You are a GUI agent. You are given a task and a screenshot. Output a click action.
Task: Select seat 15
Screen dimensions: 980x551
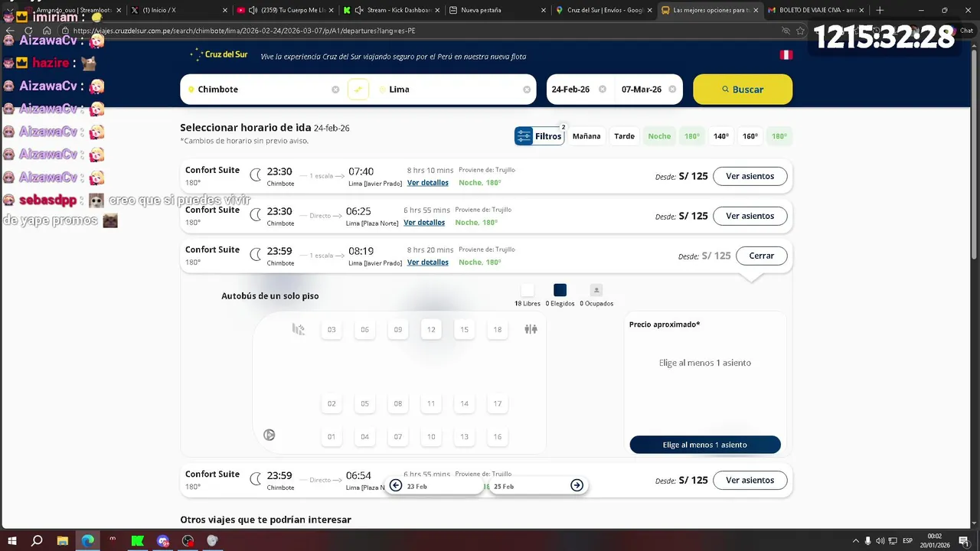click(465, 330)
